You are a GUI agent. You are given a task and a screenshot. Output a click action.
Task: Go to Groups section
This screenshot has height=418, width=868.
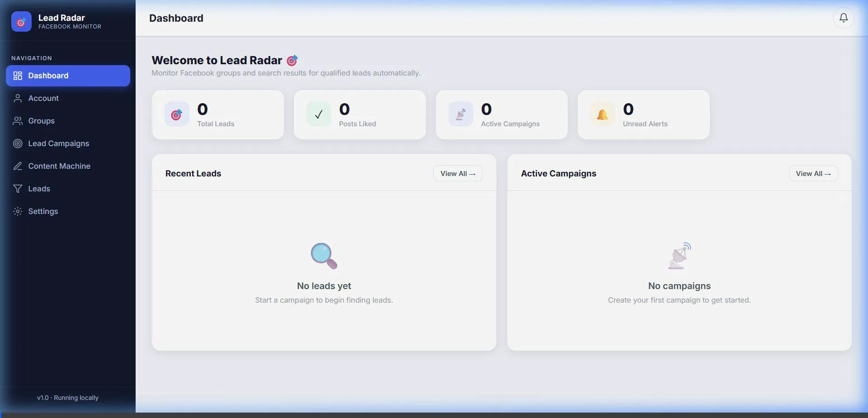68,121
